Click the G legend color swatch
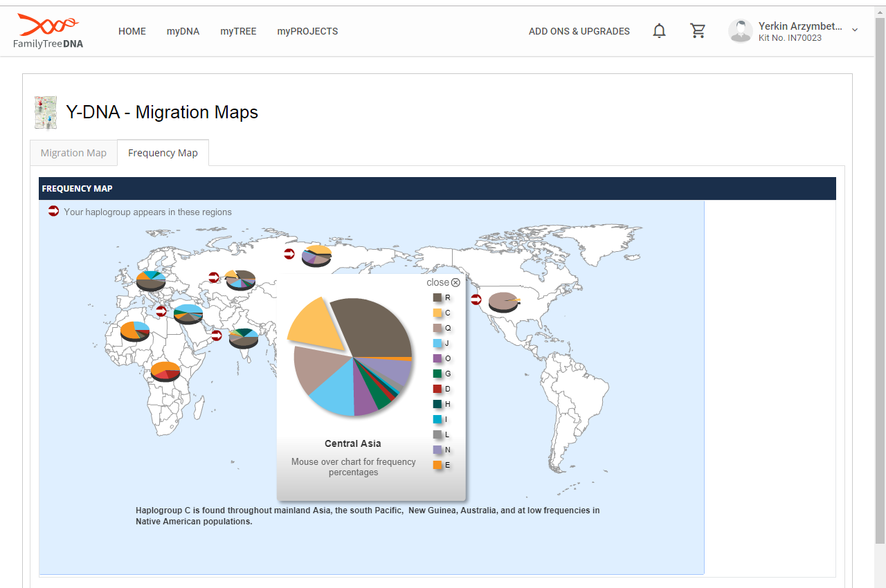This screenshot has height=588, width=886. pos(437,374)
